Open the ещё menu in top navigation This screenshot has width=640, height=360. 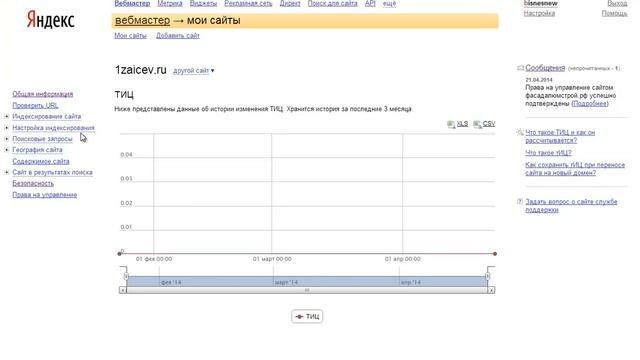[x=389, y=3]
